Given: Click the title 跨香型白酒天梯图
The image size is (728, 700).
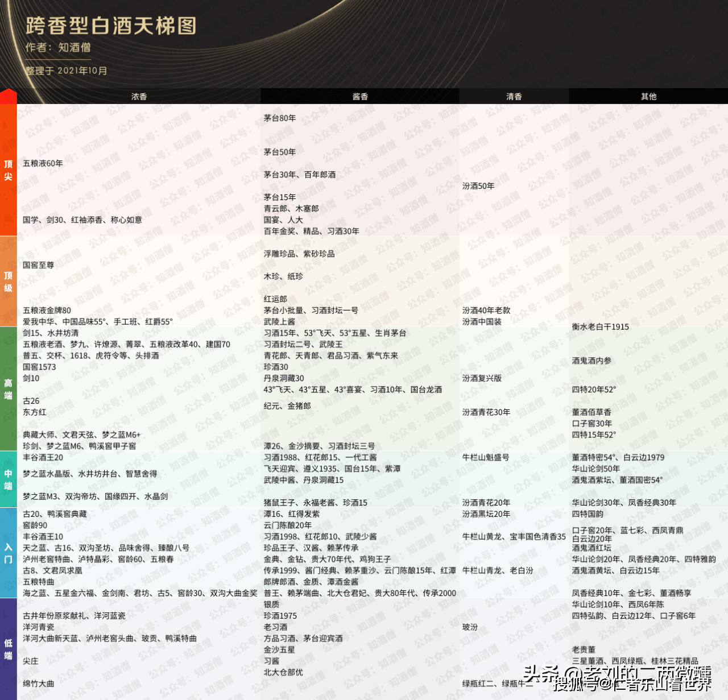Looking at the screenshot, I should pyautogui.click(x=111, y=26).
